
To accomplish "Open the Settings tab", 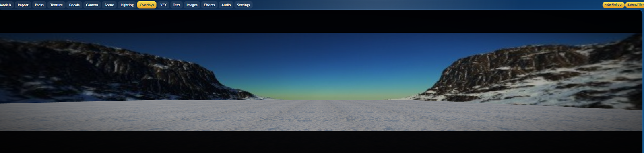I will point(244,5).
